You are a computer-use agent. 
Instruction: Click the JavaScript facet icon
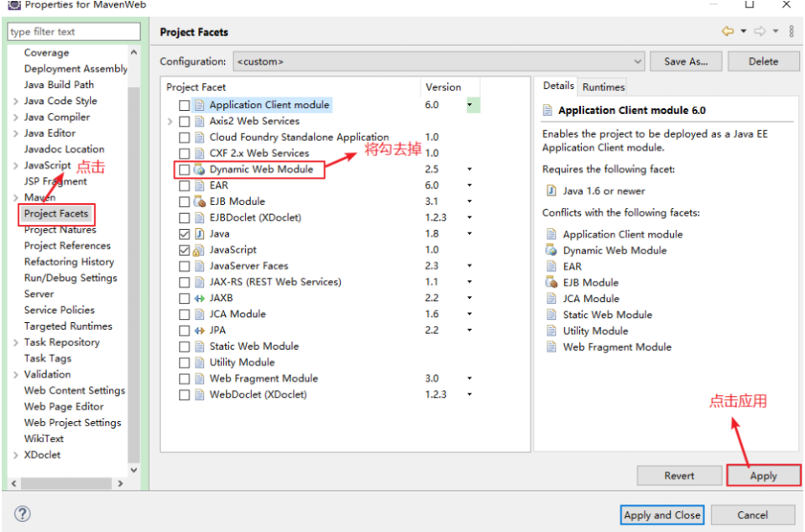(x=198, y=250)
